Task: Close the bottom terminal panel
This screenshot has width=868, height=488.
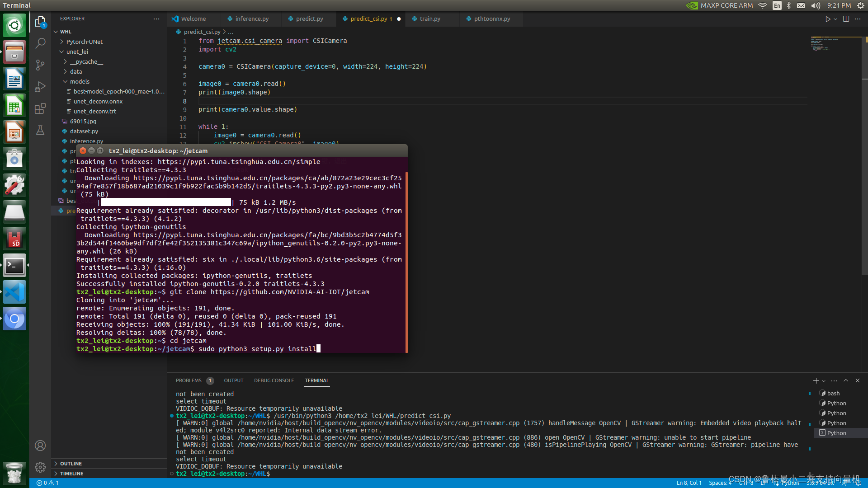Action: click(858, 380)
